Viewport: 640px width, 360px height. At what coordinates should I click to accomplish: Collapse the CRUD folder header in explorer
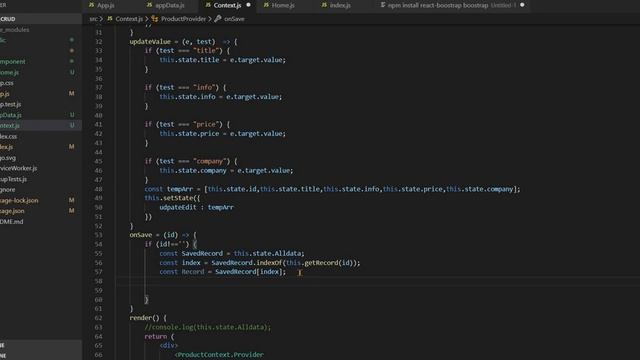[x=41, y=19]
